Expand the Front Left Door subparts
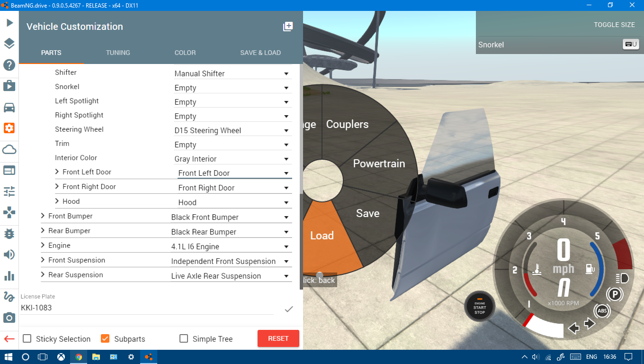Screen dimensions: 644x364 click(57, 172)
